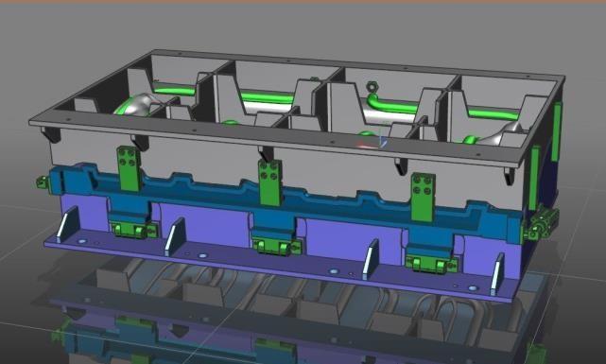This screenshot has width=606, height=364.
Task: Select the rightmost white gusset rib on base plate
Action: click(498, 274)
